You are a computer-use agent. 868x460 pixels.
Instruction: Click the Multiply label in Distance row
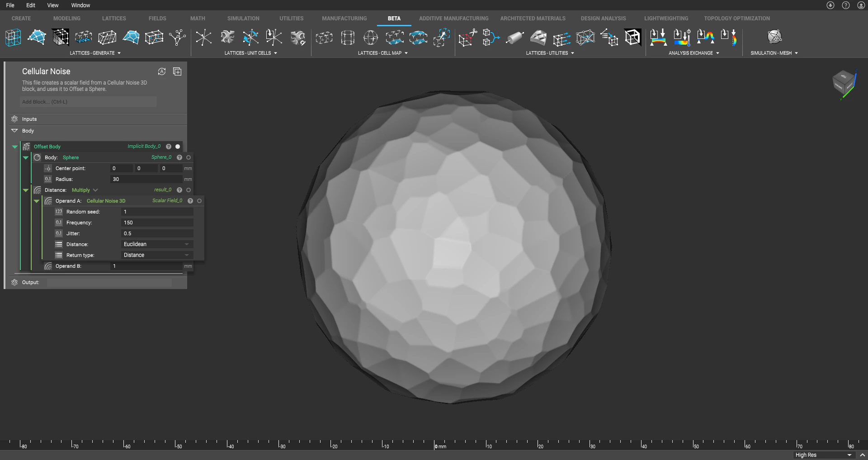(x=81, y=190)
